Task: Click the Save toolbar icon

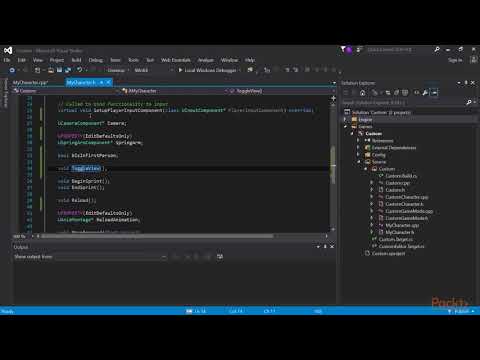Action: click(59, 70)
